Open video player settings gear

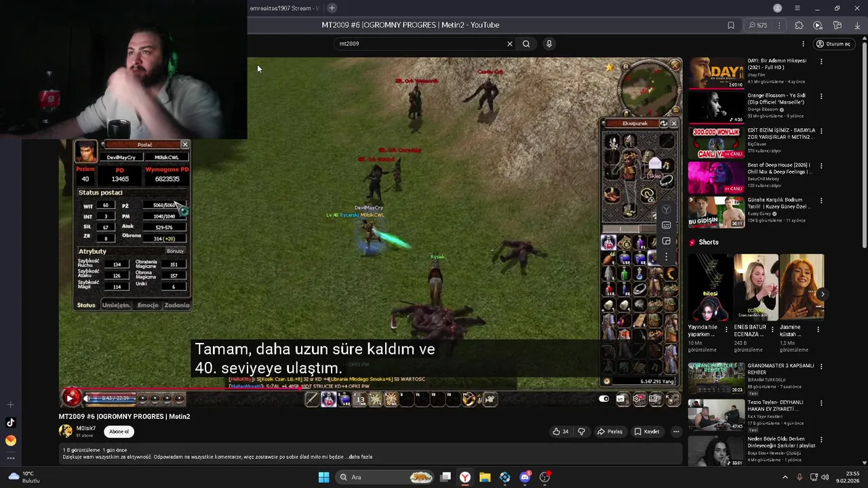(x=638, y=399)
